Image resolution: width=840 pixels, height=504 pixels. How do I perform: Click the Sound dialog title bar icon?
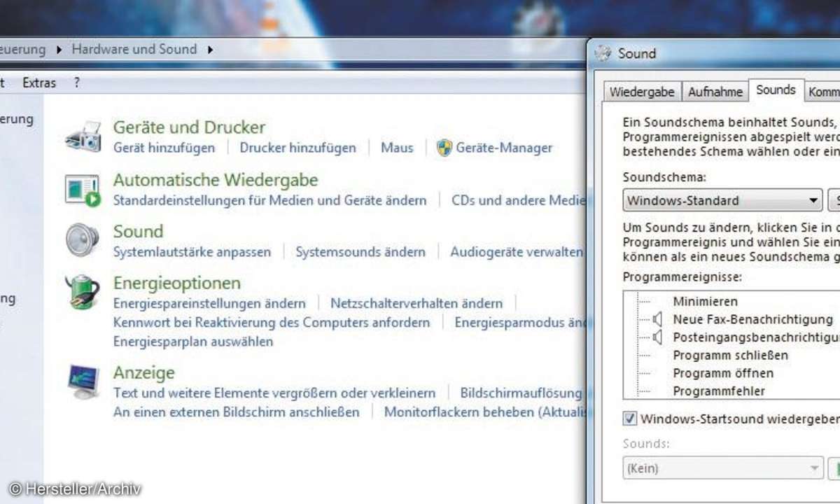click(x=603, y=53)
